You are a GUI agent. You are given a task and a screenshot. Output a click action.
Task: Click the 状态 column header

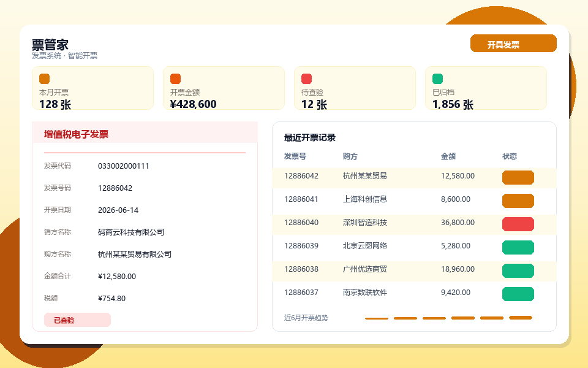(510, 156)
